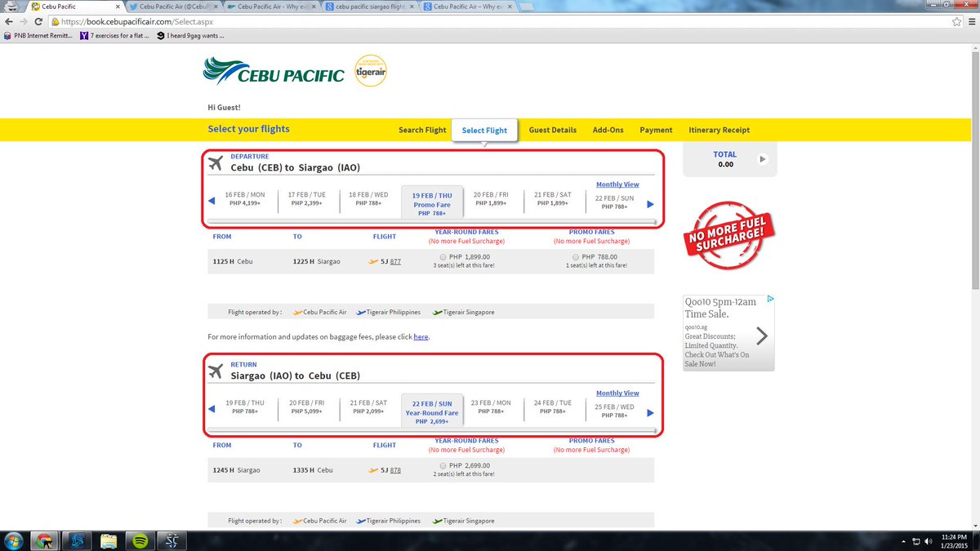Viewport: 980px width, 551px height.
Task: Show earlier return dates with left arrow
Action: coord(212,409)
